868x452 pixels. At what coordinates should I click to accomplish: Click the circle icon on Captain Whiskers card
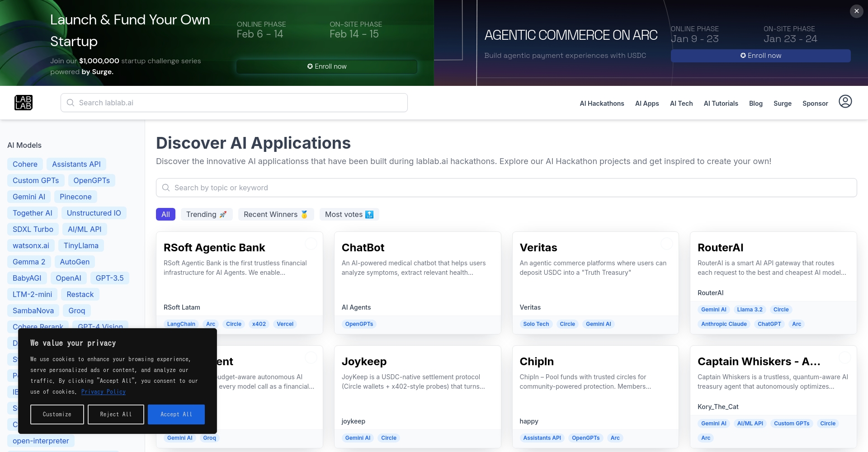click(844, 358)
